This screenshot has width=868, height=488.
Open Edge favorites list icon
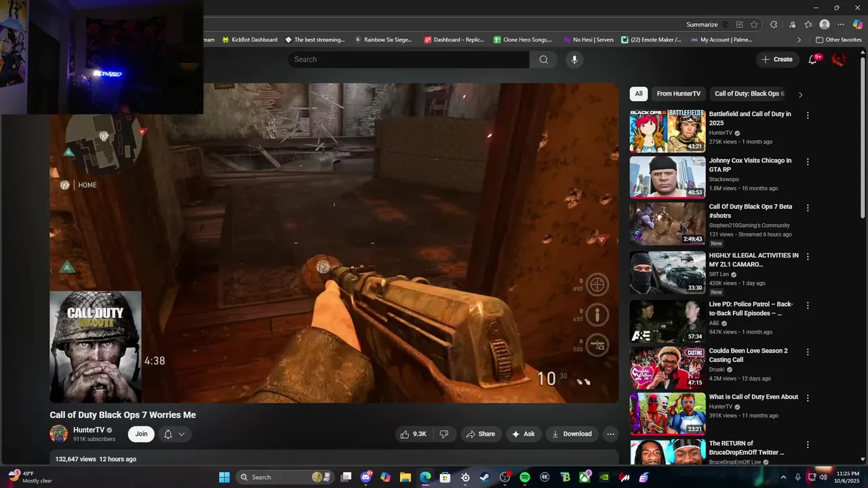coord(808,24)
